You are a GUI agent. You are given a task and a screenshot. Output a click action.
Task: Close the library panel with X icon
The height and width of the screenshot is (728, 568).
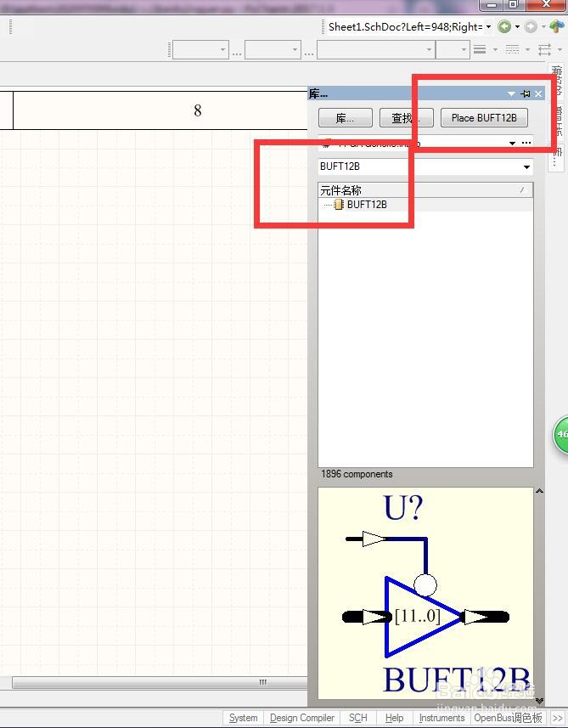pyautogui.click(x=538, y=93)
